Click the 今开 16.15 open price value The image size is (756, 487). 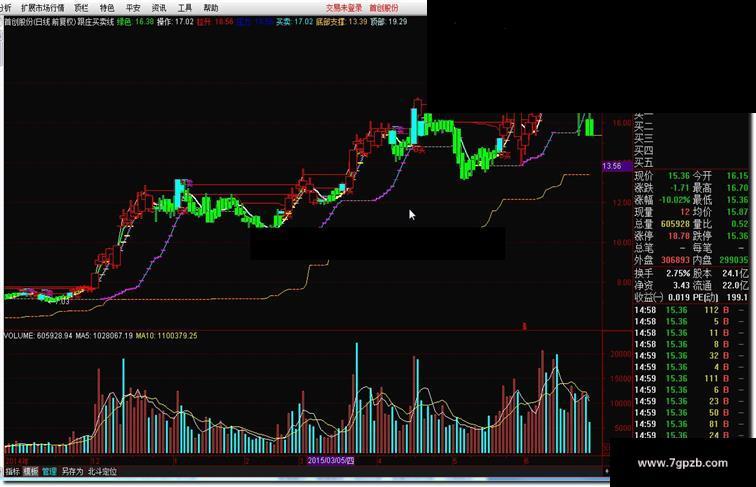point(737,176)
